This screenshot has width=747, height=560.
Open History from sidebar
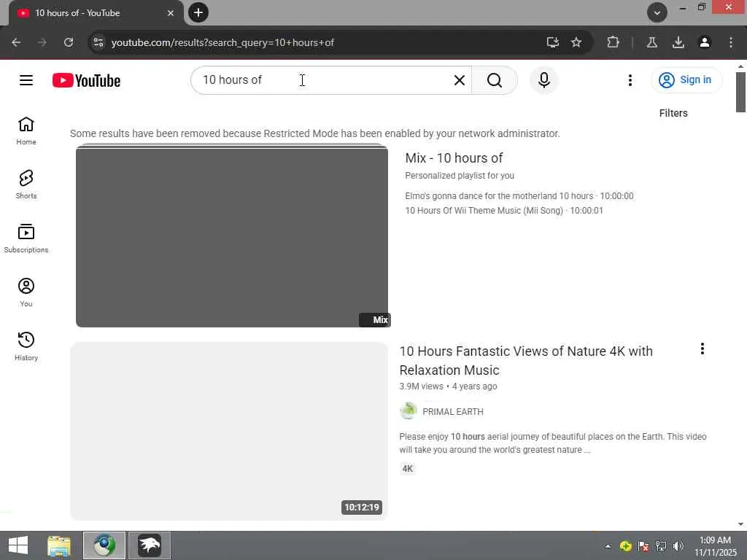[x=26, y=346]
